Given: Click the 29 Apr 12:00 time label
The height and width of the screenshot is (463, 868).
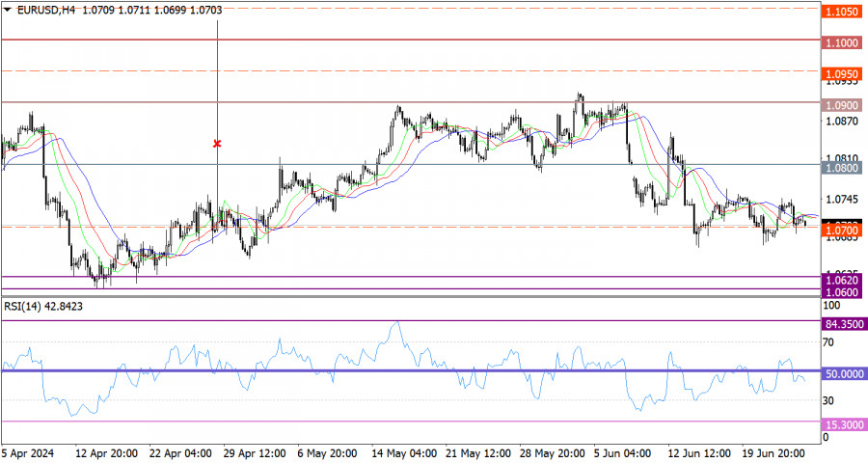Looking at the screenshot, I should coord(255,453).
